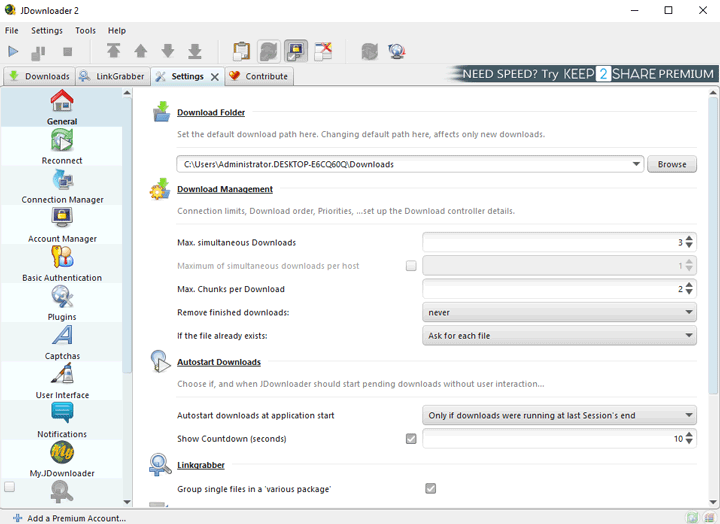
Task: Switch to the LinkGrabber tab
Action: point(112,76)
